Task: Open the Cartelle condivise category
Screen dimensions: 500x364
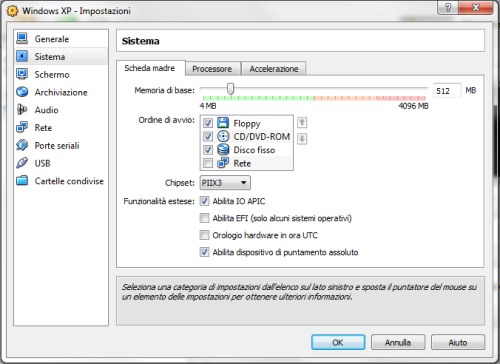Action: (61, 181)
